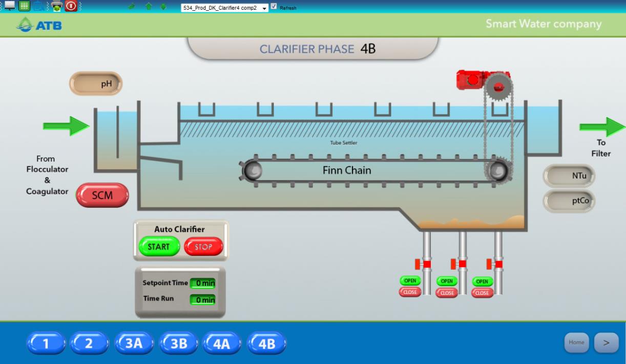Switch to clarifier phase 4A tab

[221, 343]
